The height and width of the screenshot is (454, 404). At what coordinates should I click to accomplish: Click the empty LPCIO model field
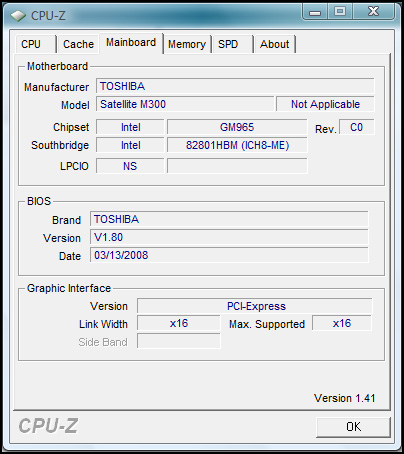[x=237, y=166]
